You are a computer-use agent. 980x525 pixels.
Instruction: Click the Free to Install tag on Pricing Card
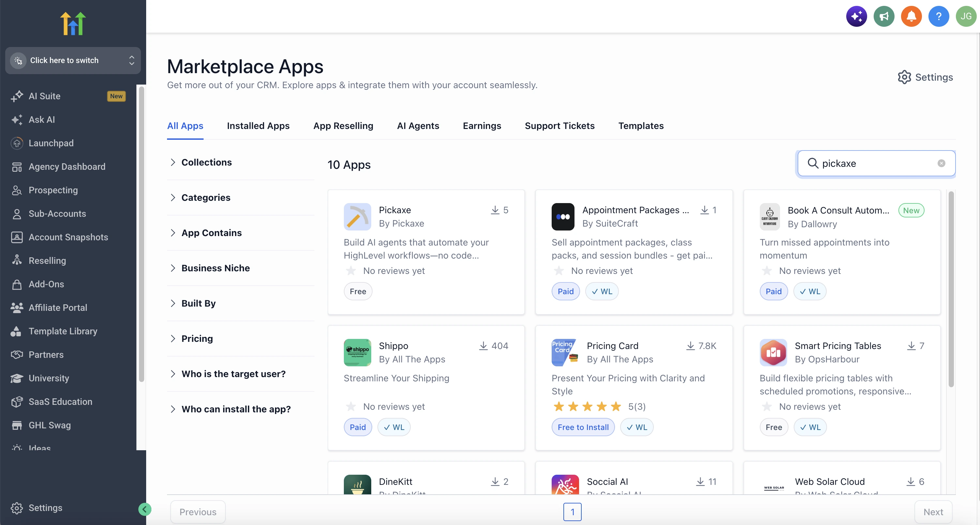pos(583,427)
